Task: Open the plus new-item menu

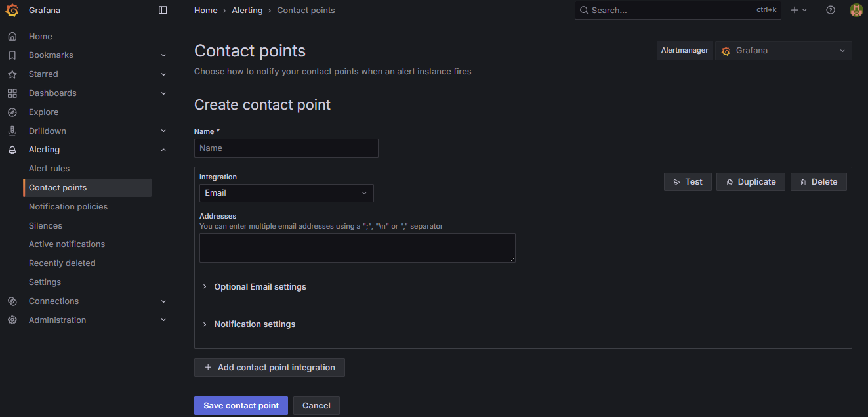Action: pyautogui.click(x=798, y=11)
